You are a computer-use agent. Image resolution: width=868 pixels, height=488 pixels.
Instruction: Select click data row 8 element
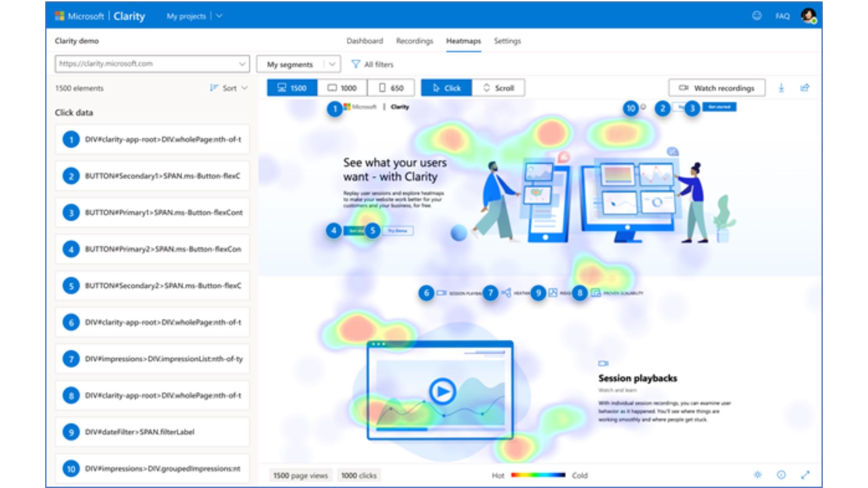coord(152,395)
